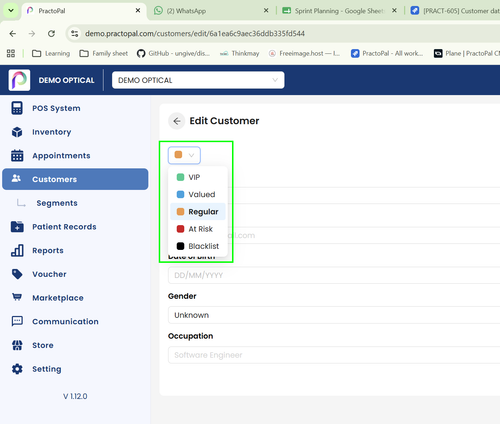Close the PractoPal browser tab
This screenshot has height=424, width=500.
tap(138, 11)
